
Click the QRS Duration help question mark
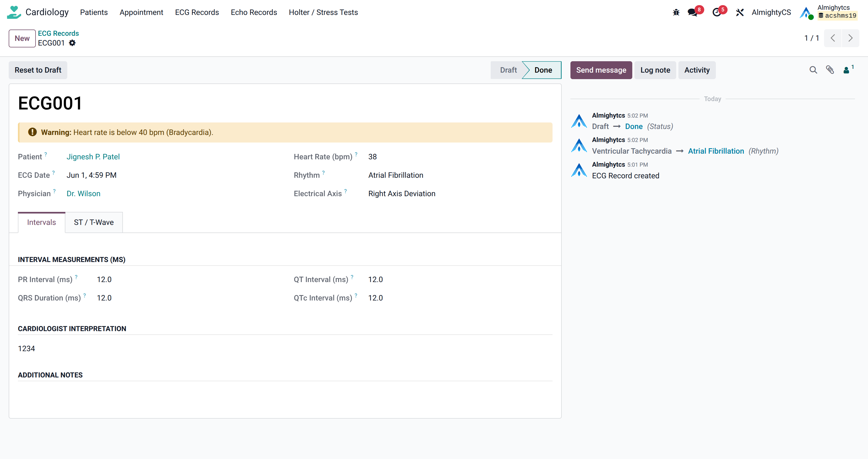click(x=85, y=295)
